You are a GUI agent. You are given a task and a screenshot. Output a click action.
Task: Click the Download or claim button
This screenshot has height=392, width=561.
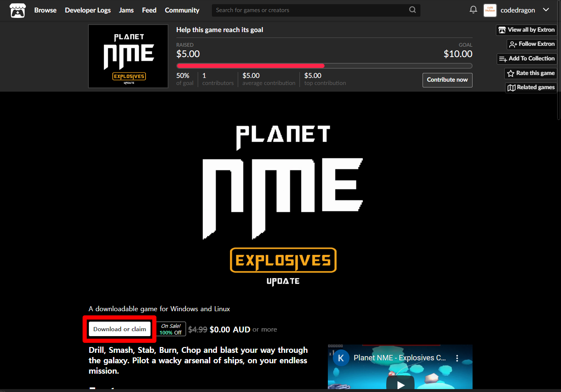point(120,329)
